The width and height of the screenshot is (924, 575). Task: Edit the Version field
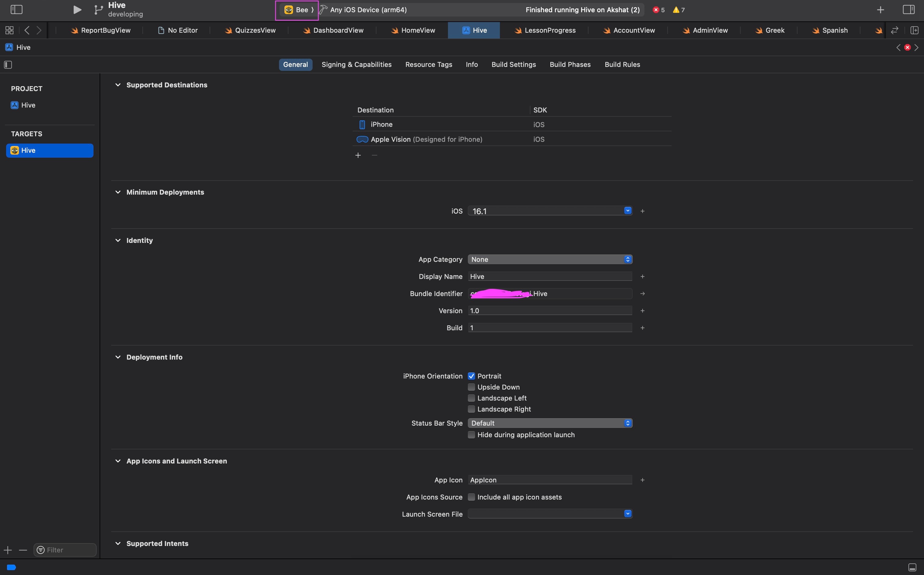click(550, 311)
